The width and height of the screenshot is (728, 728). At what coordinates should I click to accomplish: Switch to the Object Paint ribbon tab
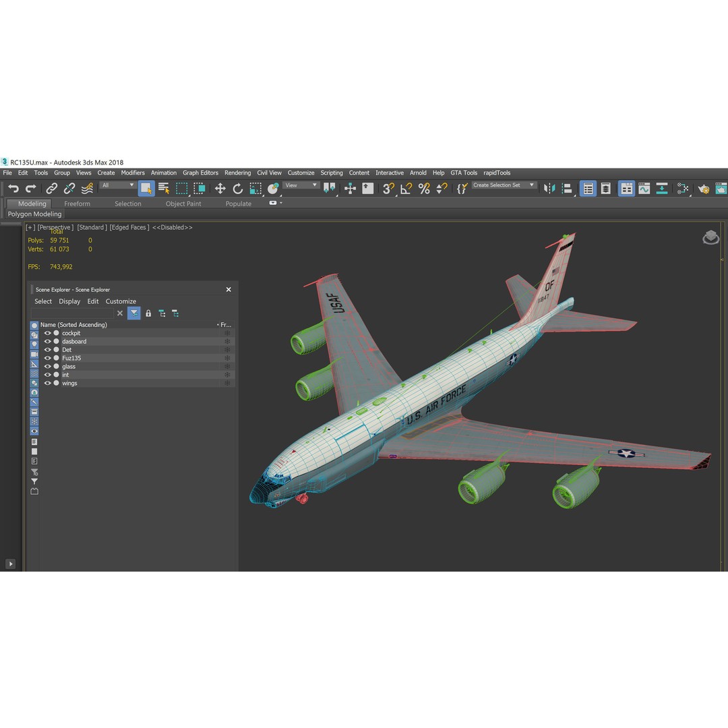[x=183, y=204]
